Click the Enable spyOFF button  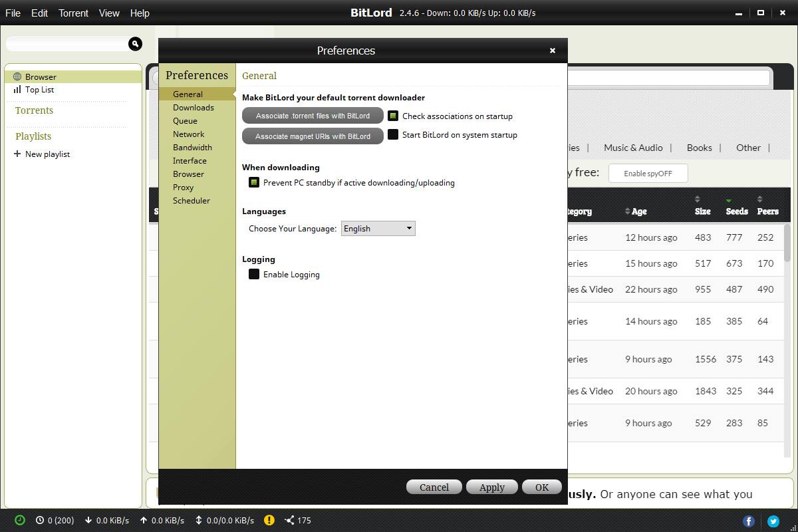[648, 174]
